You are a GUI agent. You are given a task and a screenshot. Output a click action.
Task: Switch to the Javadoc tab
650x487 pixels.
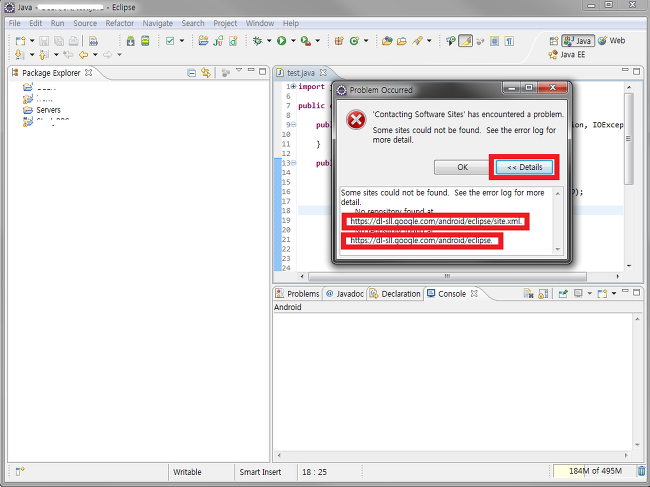pyautogui.click(x=345, y=293)
